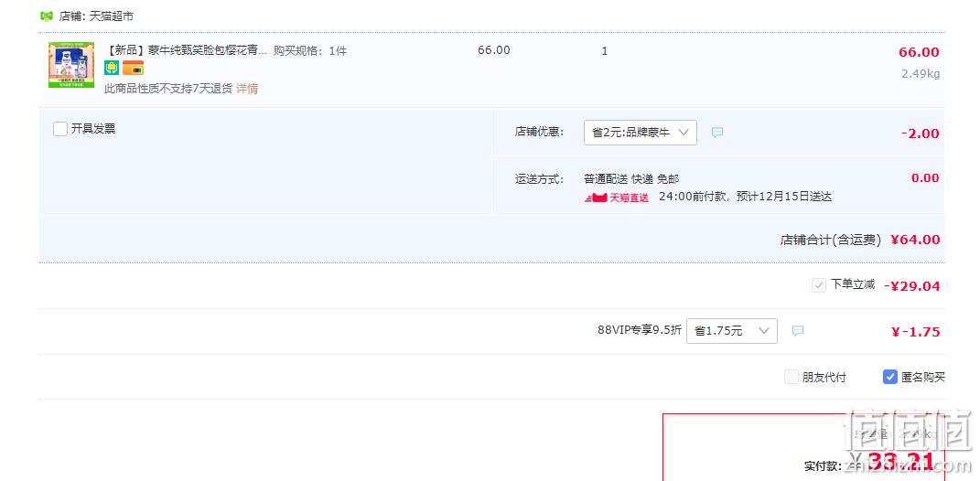Open the 详情 link about 7-day returns
Image resolution: width=980 pixels, height=481 pixels.
point(247,89)
